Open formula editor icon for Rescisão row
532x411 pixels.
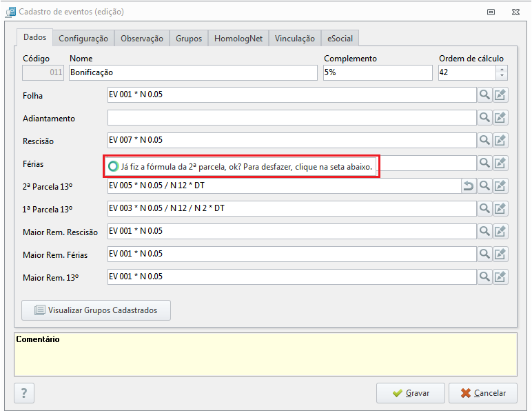click(x=500, y=140)
